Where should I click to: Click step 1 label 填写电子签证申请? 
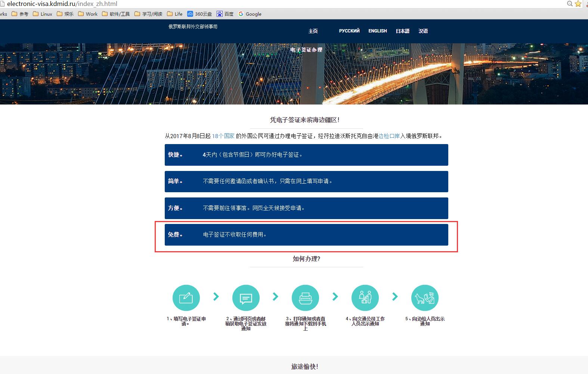186,321
